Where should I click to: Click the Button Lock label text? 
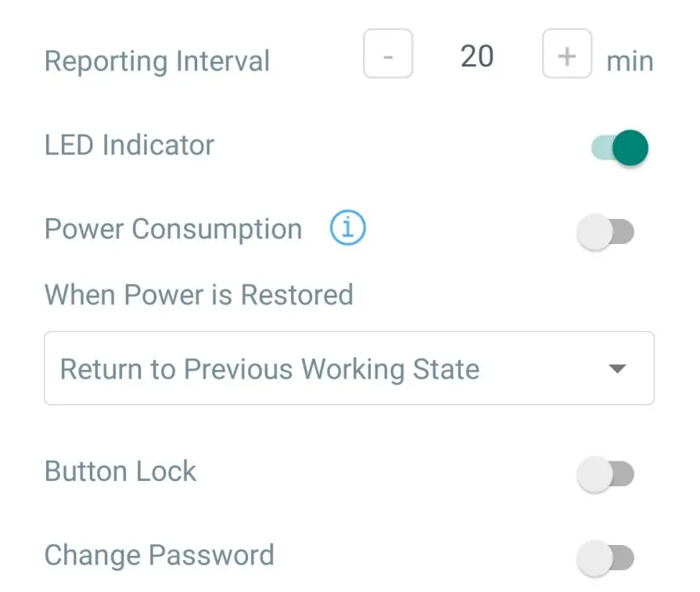pos(120,472)
